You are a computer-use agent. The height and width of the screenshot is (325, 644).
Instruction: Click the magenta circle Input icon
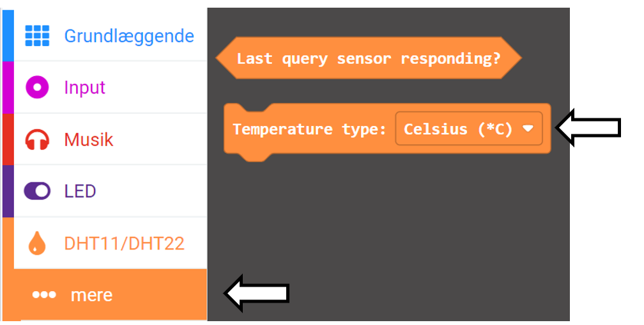coord(37,87)
